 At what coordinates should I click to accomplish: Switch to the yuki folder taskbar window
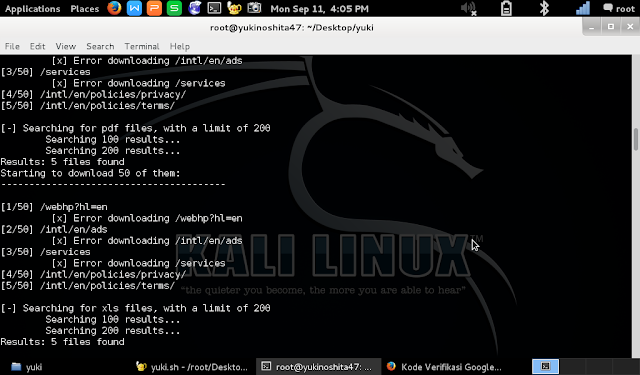coord(27,367)
